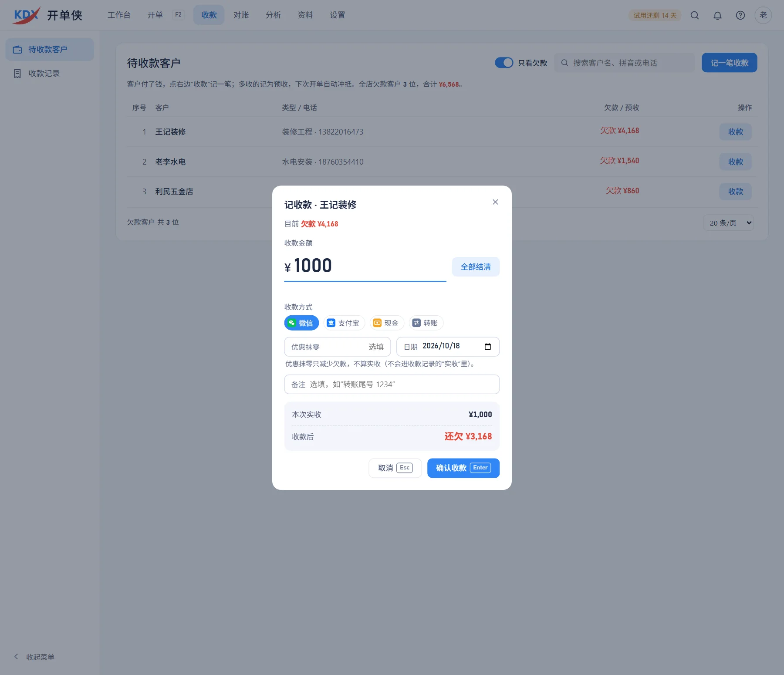The width and height of the screenshot is (784, 675).
Task: Click the customer search box
Action: click(625, 63)
